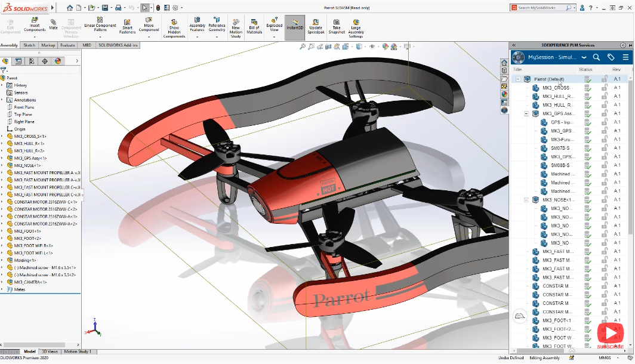
Task: Switch to Motion Study 1 tab
Action: point(76,351)
